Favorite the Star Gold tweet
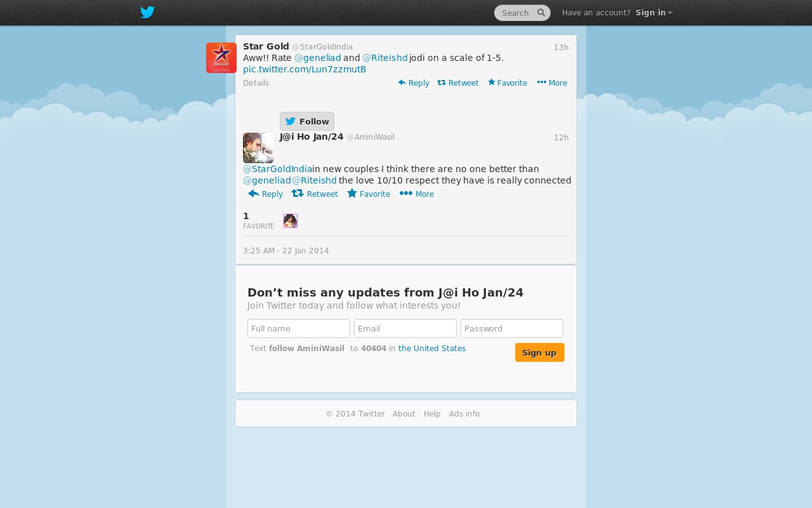The width and height of the screenshot is (812, 508). (507, 83)
